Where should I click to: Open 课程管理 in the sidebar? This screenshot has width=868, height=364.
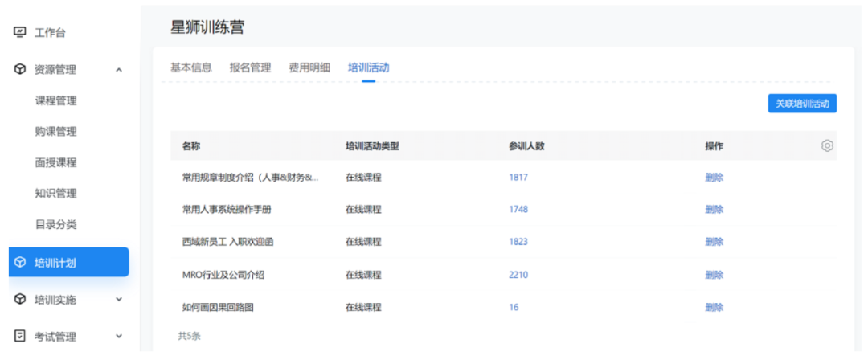(56, 100)
